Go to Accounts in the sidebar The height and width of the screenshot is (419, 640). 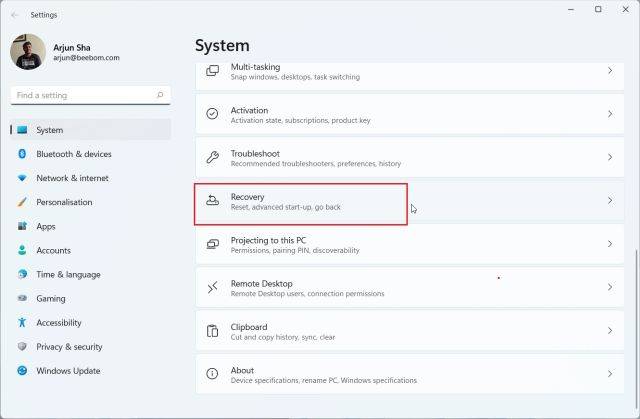tap(53, 250)
